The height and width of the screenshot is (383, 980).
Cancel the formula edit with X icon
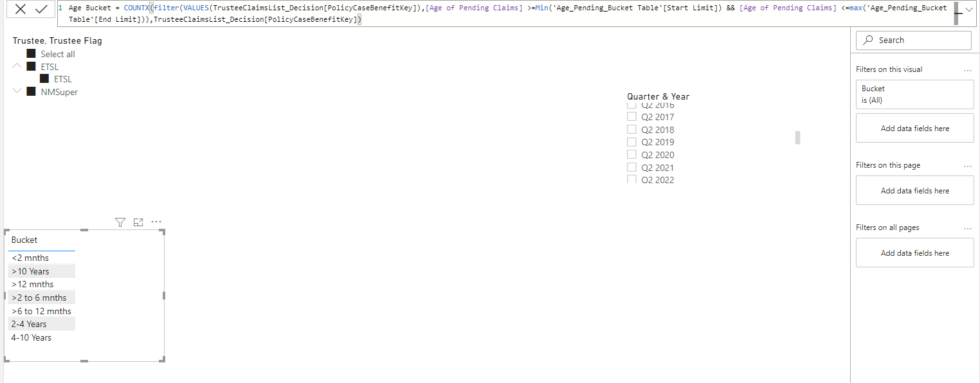point(21,9)
